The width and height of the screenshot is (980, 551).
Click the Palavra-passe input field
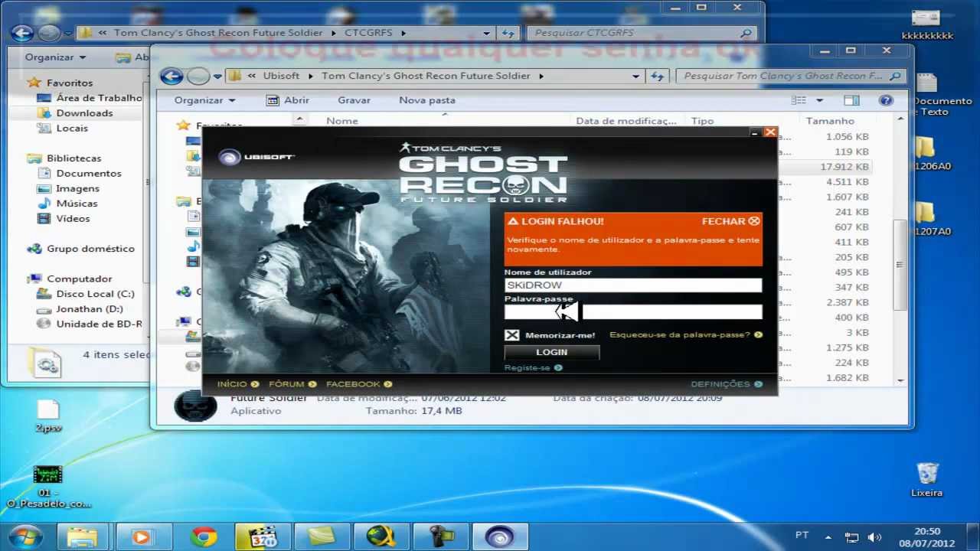633,311
